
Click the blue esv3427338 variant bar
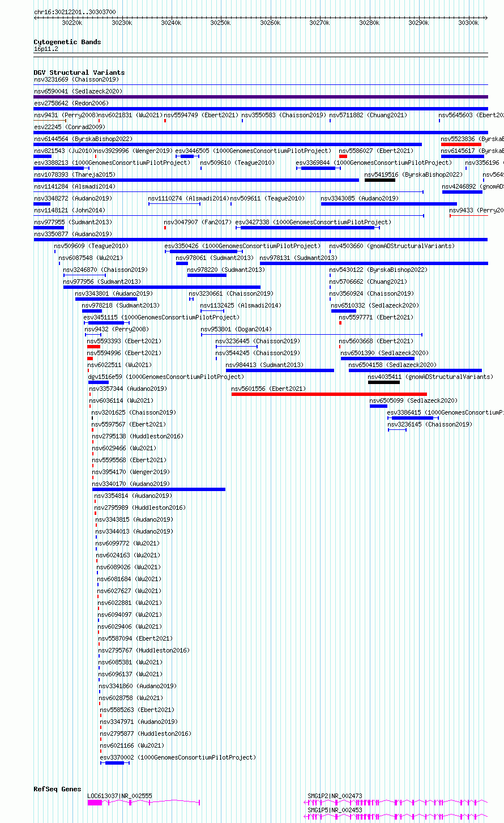point(307,228)
